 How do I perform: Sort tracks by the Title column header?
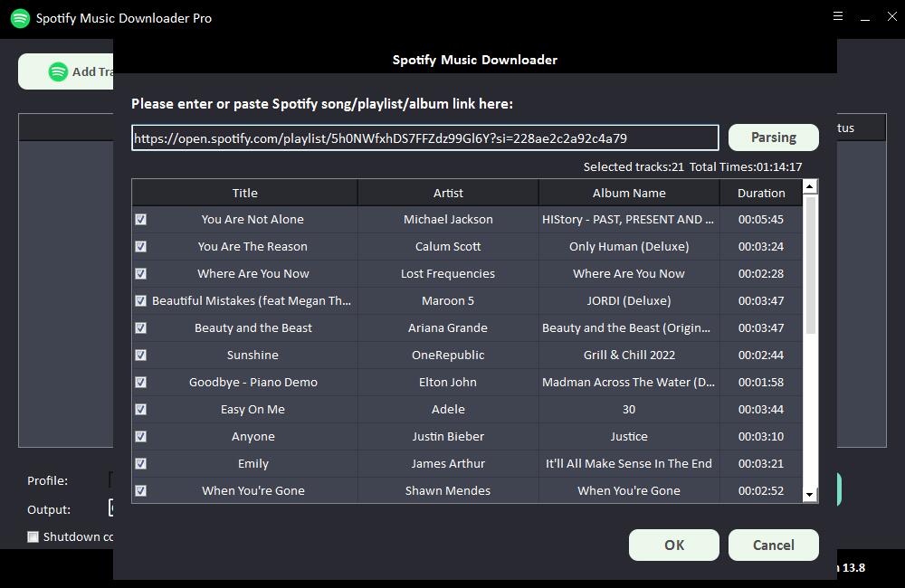244,193
